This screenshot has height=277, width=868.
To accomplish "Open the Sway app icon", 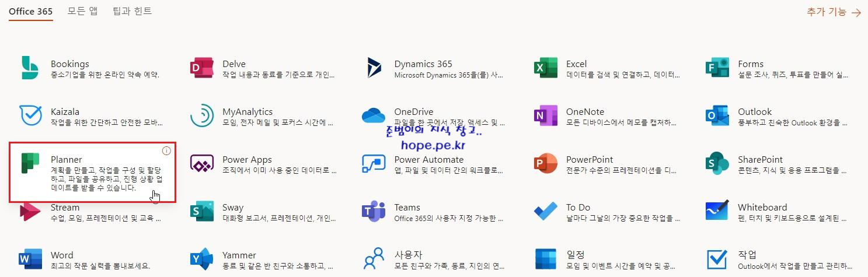I will (202, 212).
